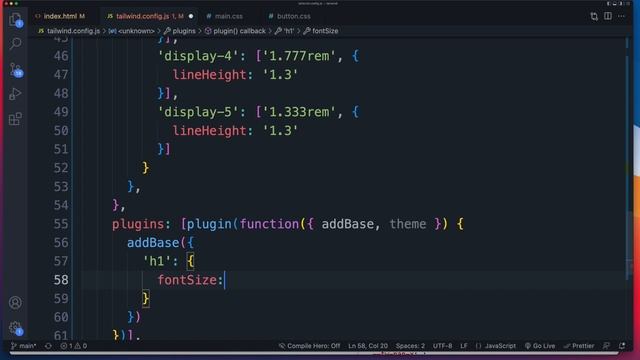Open the notifications bell
Image resolution: width=640 pixels, height=360 pixels.
click(x=622, y=346)
